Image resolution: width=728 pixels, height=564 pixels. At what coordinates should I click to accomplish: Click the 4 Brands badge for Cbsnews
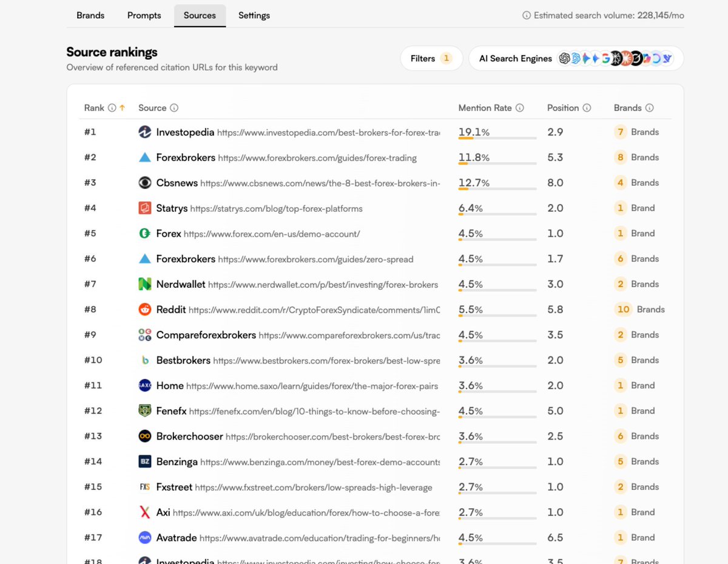tap(636, 183)
